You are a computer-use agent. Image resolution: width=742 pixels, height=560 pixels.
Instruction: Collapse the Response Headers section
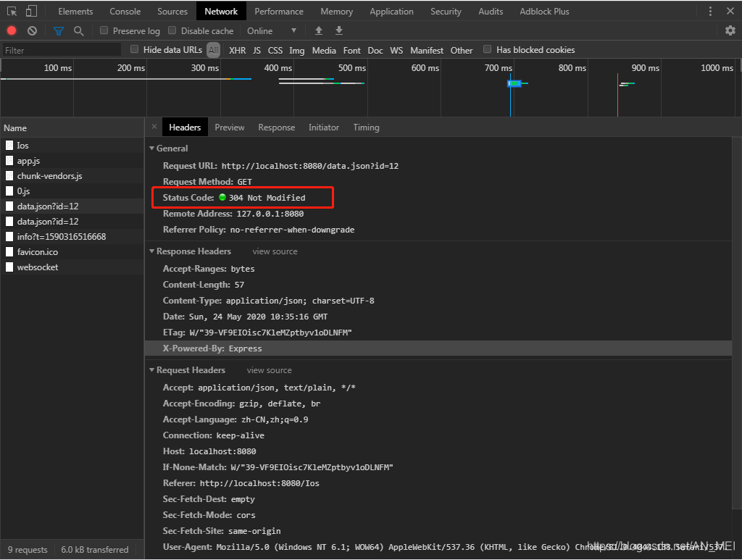[152, 251]
